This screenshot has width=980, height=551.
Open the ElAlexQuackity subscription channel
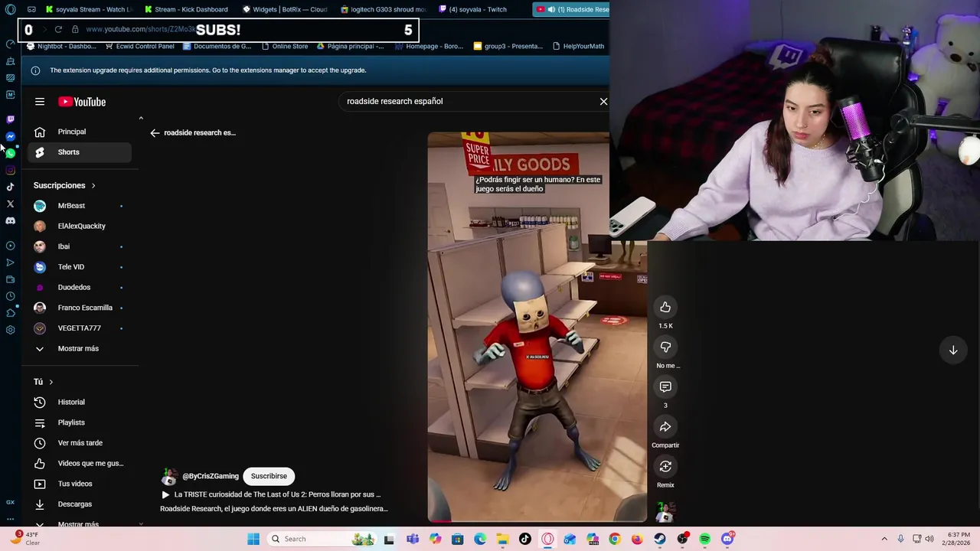[80, 227]
